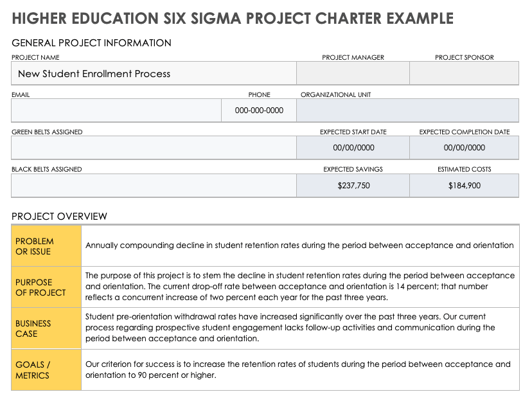Click the Expected Savings $237,750 cell

tap(353, 185)
